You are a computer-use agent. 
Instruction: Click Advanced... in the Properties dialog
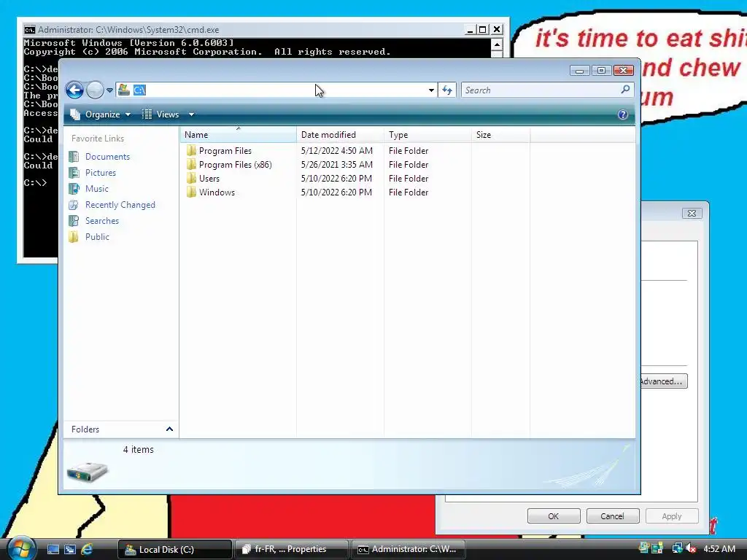663,381
